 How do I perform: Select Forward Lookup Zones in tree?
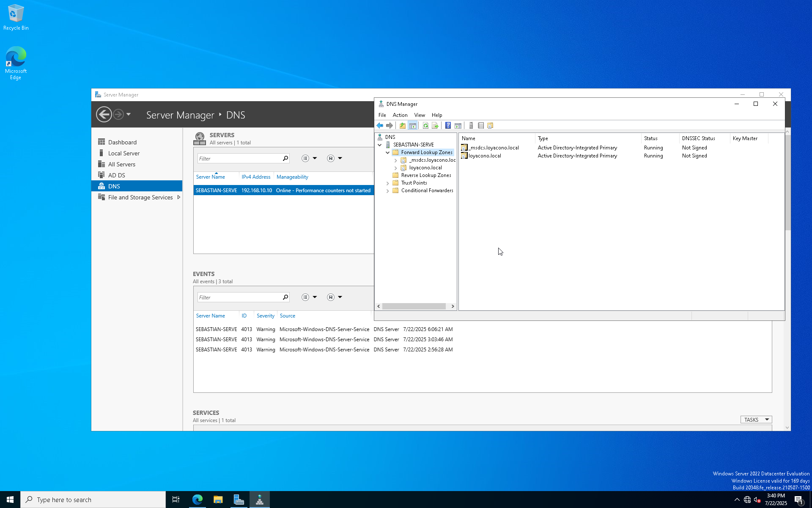[426, 152]
